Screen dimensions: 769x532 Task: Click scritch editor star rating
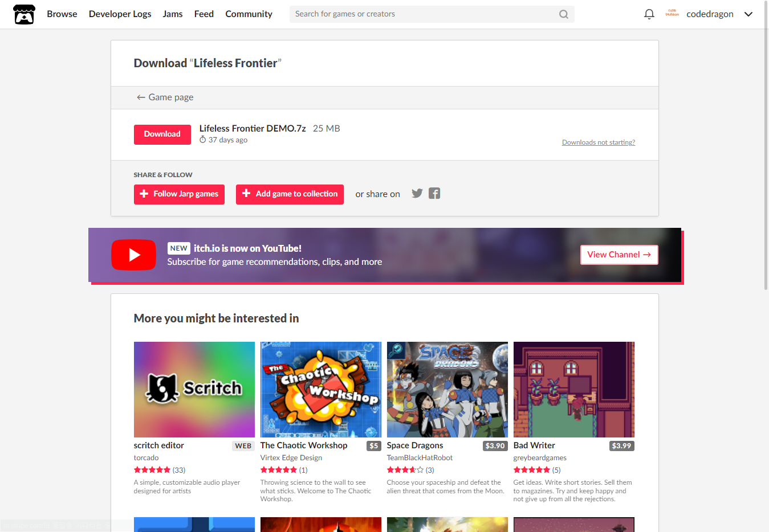(x=152, y=470)
